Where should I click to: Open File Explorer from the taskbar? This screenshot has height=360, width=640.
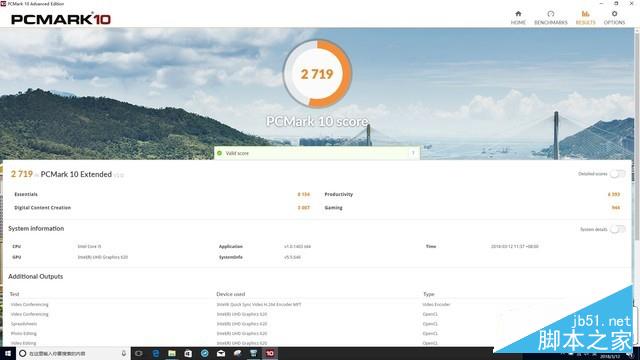point(172,353)
